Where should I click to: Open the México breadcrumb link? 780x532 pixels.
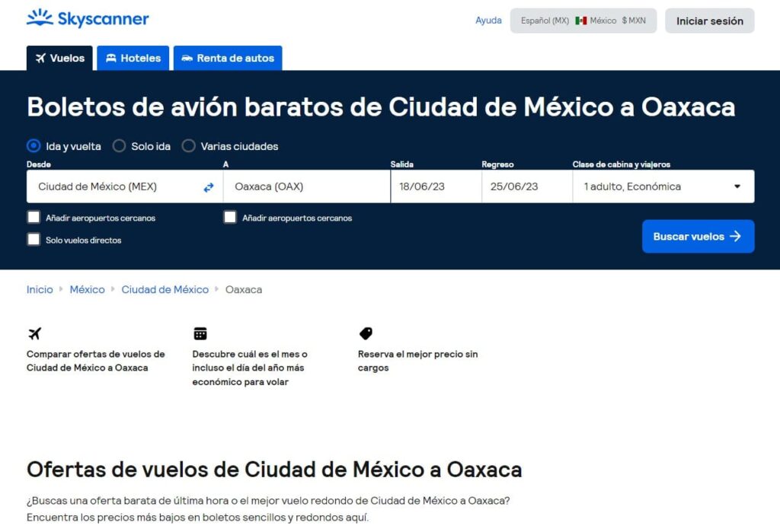pyautogui.click(x=87, y=289)
